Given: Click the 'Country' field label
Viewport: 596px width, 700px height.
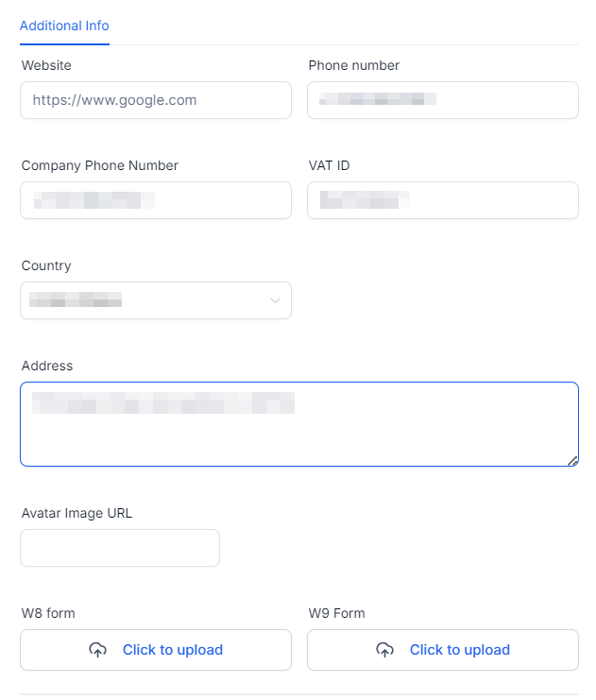Looking at the screenshot, I should (x=46, y=265).
